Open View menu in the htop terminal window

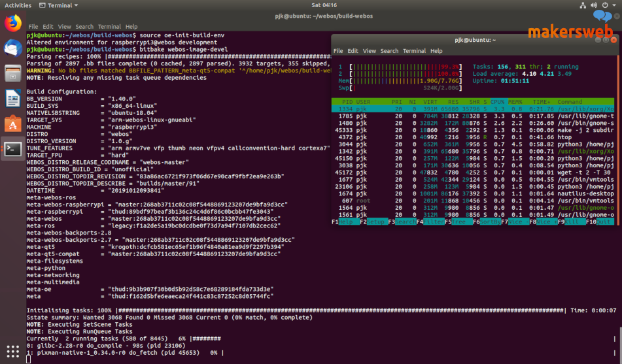coord(370,51)
